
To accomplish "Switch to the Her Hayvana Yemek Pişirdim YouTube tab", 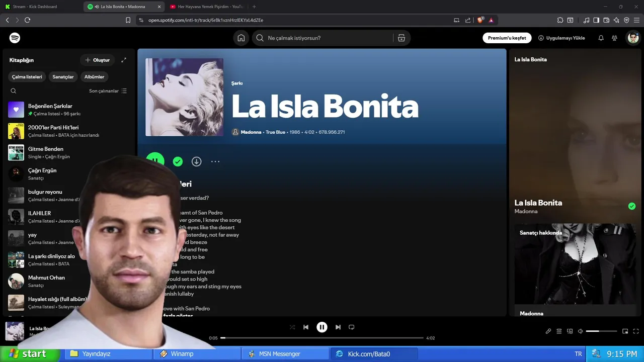I will click(x=206, y=7).
